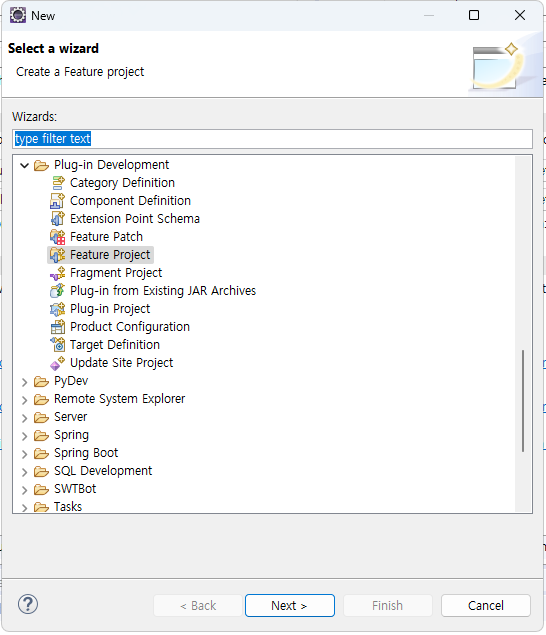Click the Extension Point Schema icon
This screenshot has height=635, width=546.
[x=58, y=219]
